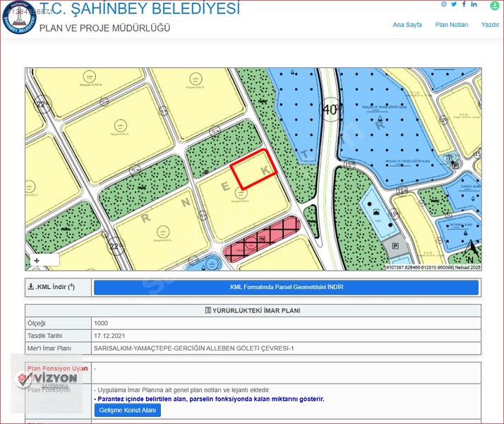Download parcel geometry in KML format

pyautogui.click(x=286, y=287)
